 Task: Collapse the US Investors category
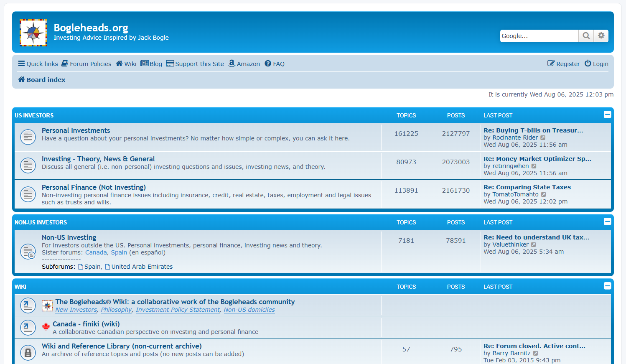(x=608, y=115)
